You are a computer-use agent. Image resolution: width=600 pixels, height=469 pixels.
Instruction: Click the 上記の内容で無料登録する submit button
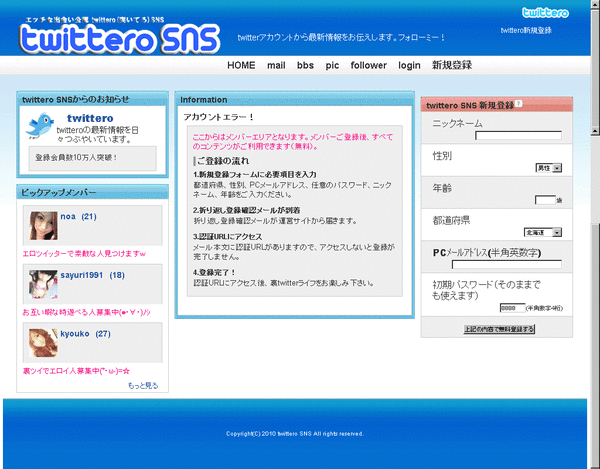[x=499, y=329]
